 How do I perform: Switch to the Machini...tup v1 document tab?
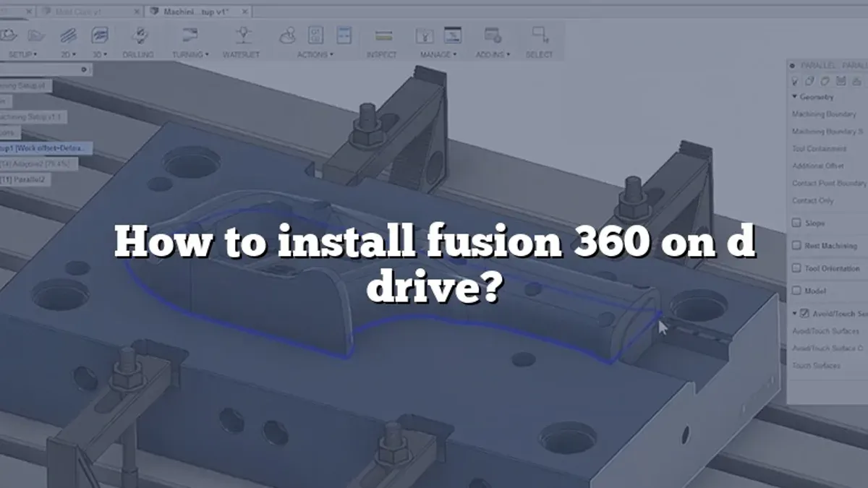(197, 12)
